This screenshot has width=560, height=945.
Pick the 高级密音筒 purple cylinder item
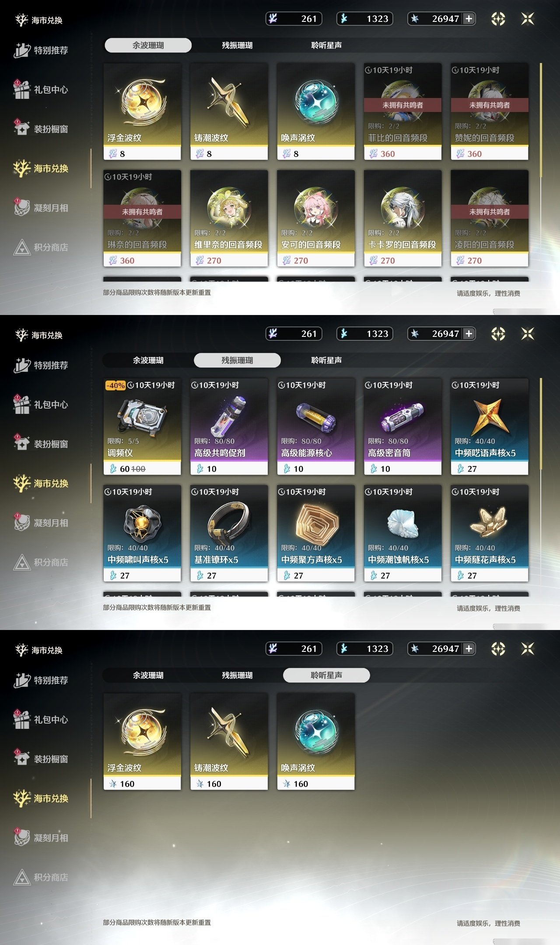click(x=402, y=427)
